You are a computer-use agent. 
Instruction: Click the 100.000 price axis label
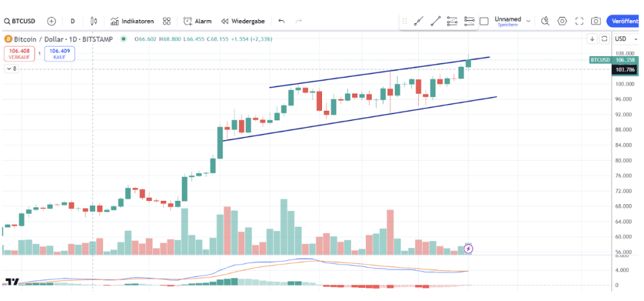pyautogui.click(x=625, y=84)
